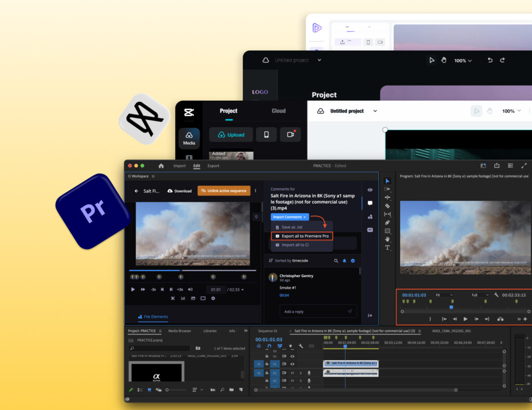This screenshot has width=532, height=410.
Task: Open the Media sidebar button in CapCut
Action: tap(189, 138)
